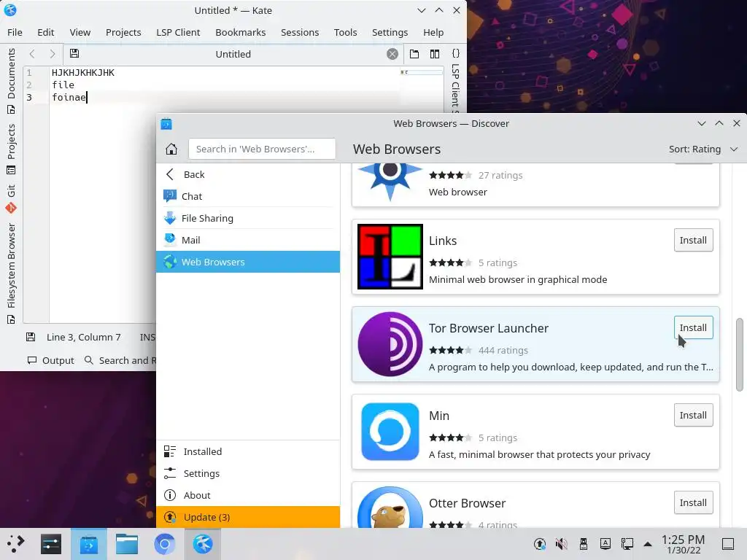This screenshot has height=560, width=747.
Task: Click the word 'file' on line 2
Action: 63,85
